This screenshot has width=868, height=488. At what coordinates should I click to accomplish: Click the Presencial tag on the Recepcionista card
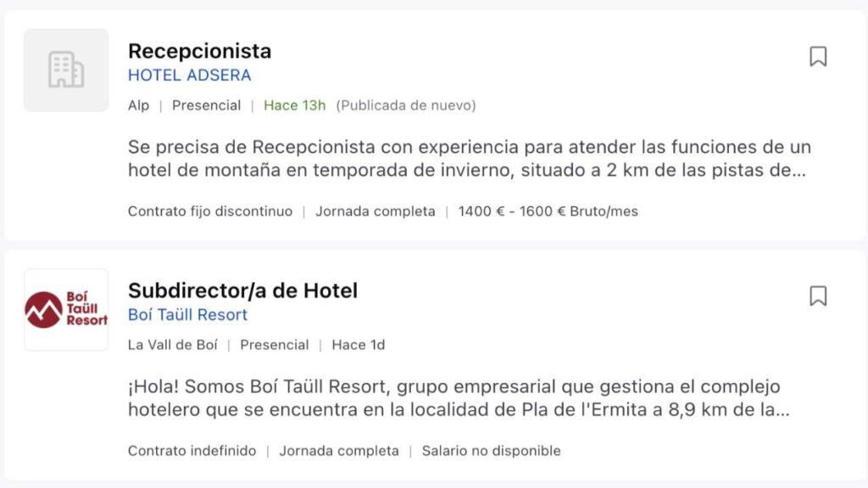tap(206, 105)
